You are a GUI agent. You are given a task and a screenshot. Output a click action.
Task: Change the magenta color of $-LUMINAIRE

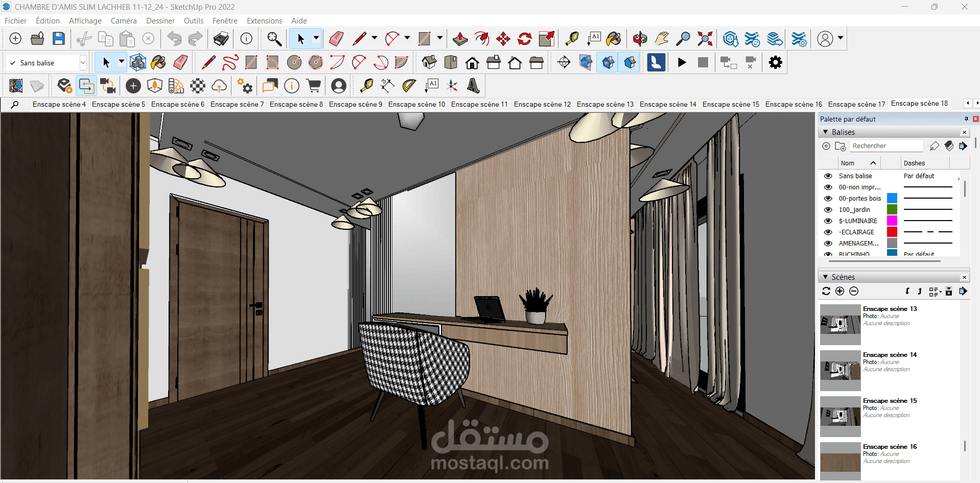tap(892, 221)
